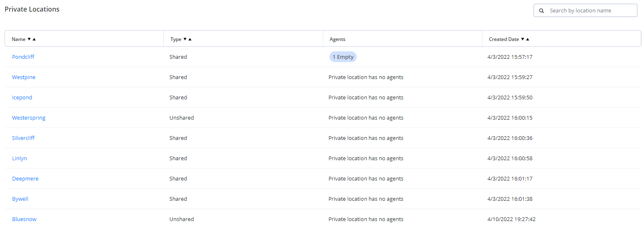Sort Type column descending arrow
This screenshot has height=231, width=644.
coord(185,39)
